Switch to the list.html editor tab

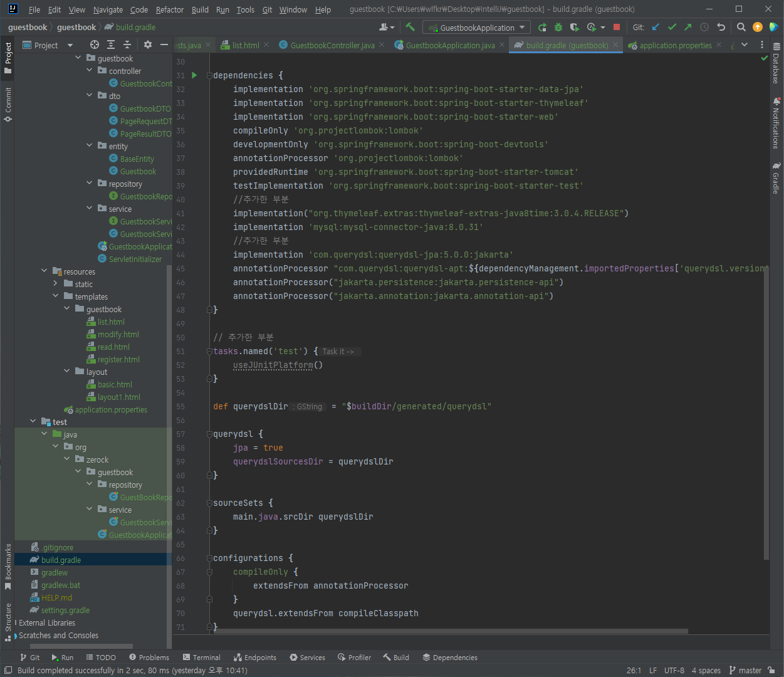point(245,45)
